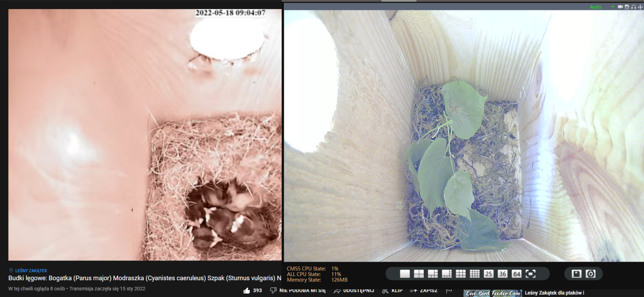Open PTZ directional control
Image resolution: width=644 pixels, height=297 pixels.
click(x=640, y=7)
